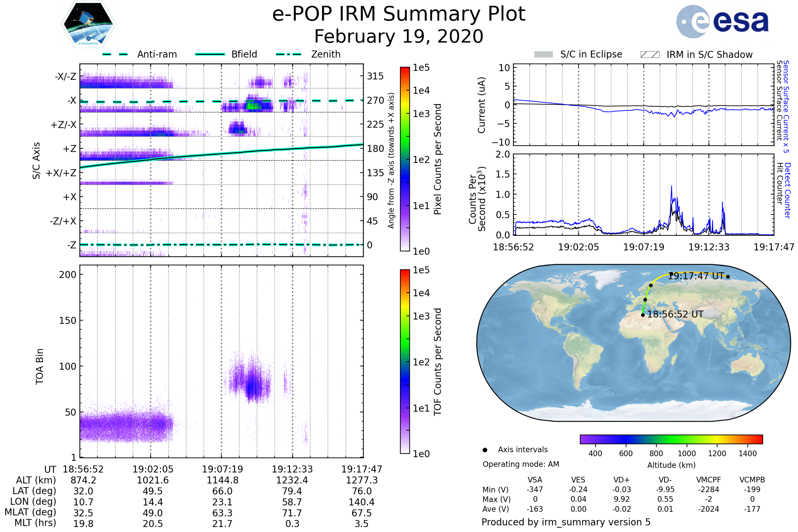The image size is (798, 532).
Task: Click the VMCPF voltage column header
Action: 709,480
